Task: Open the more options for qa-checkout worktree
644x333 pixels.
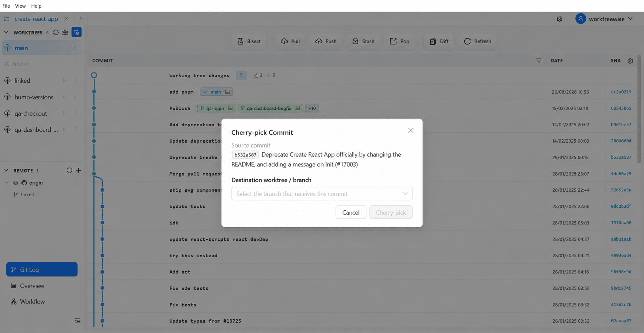Action: [x=75, y=113]
